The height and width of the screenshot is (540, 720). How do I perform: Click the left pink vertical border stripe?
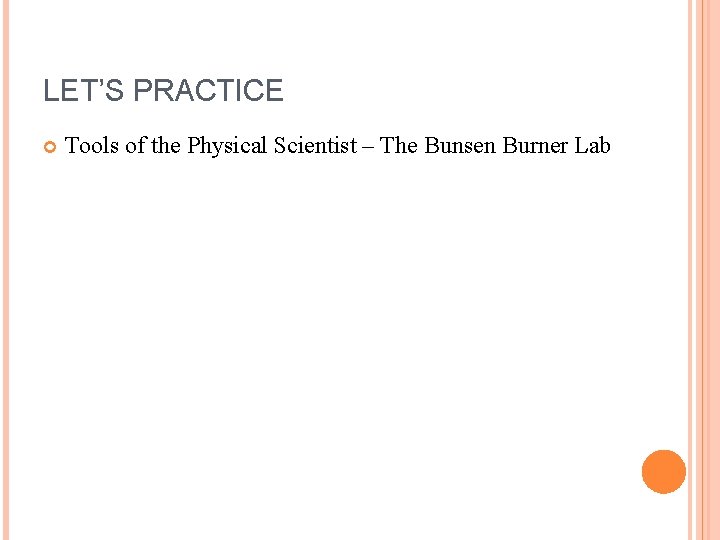(x=6, y=270)
